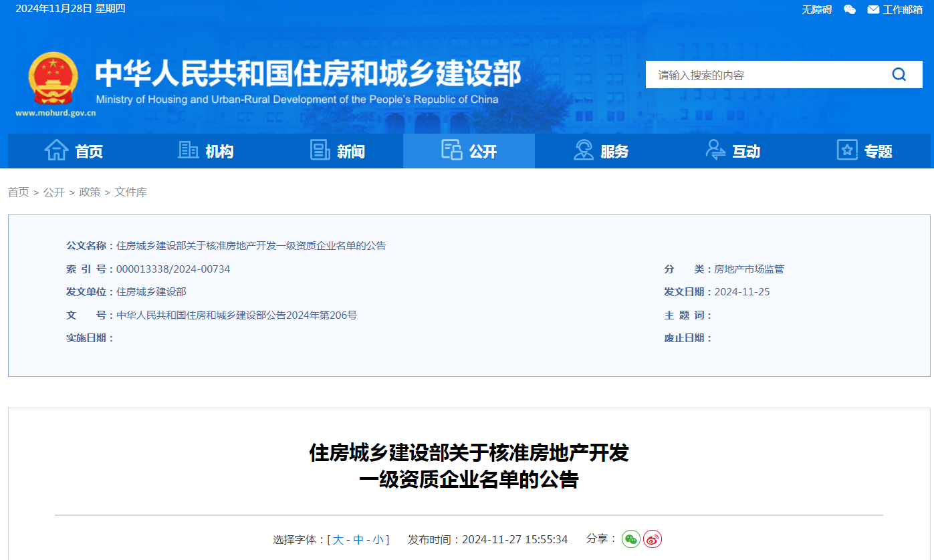Screen dimensions: 934x560
Task: Click the 政策 breadcrumb entry
Action: click(x=89, y=192)
